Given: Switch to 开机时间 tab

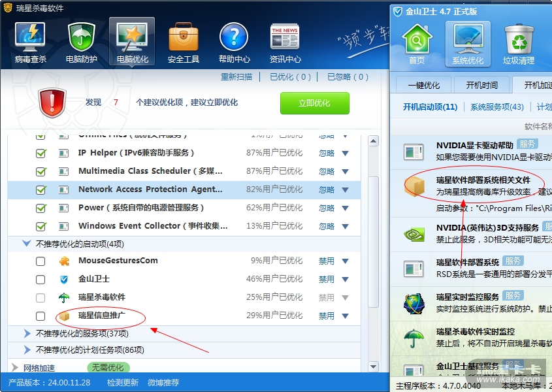Looking at the screenshot, I should (482, 85).
